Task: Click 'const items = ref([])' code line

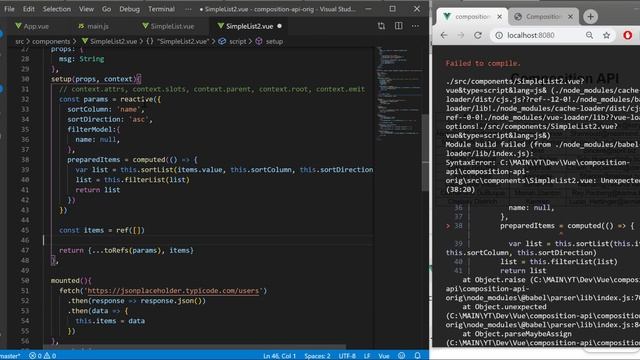Action: pyautogui.click(x=102, y=230)
